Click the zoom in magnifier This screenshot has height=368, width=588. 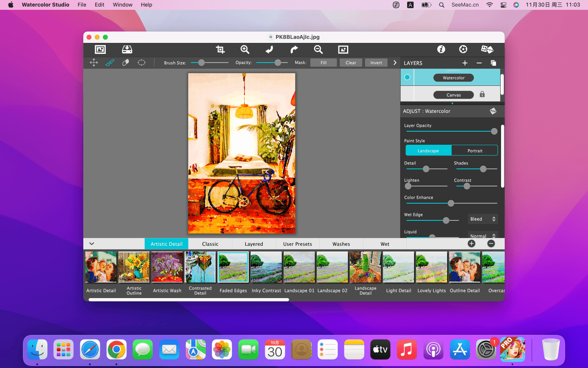coord(245,49)
